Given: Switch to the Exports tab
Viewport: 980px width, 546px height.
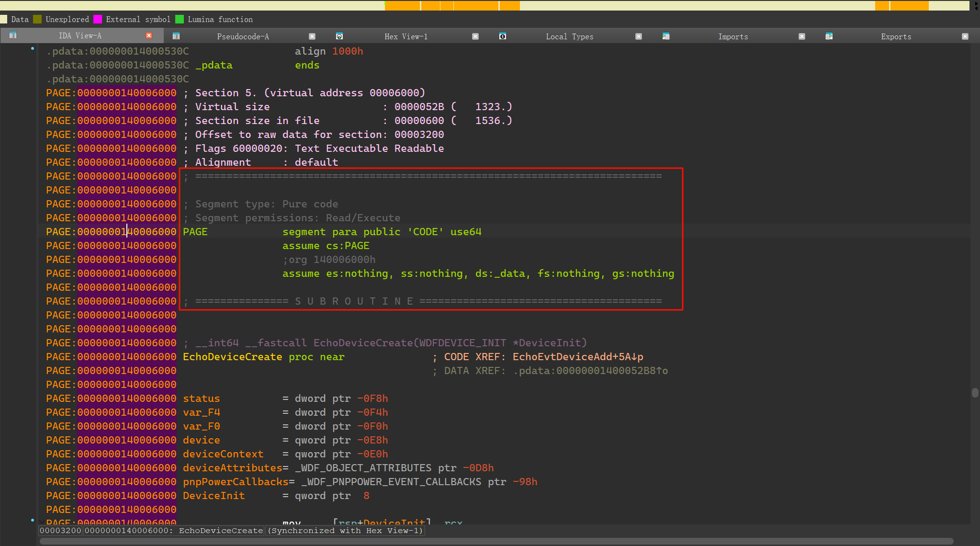Looking at the screenshot, I should click(896, 36).
